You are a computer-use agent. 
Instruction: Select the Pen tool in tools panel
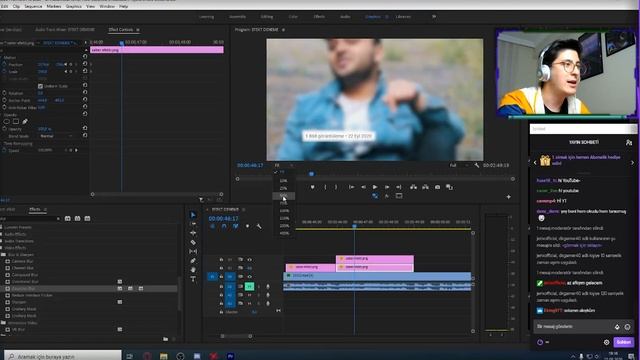coord(193,260)
